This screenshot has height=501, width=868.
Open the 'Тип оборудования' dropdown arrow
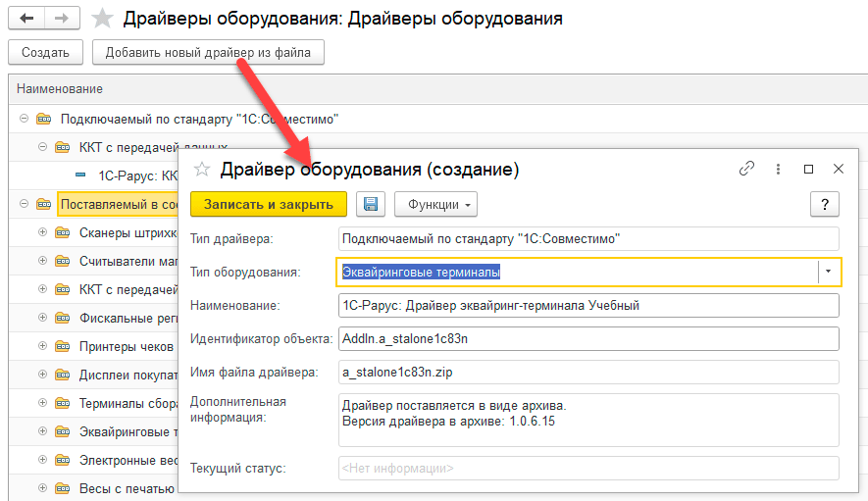(828, 272)
